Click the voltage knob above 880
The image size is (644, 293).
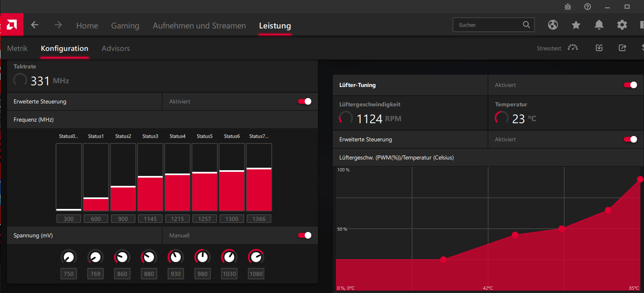click(149, 257)
